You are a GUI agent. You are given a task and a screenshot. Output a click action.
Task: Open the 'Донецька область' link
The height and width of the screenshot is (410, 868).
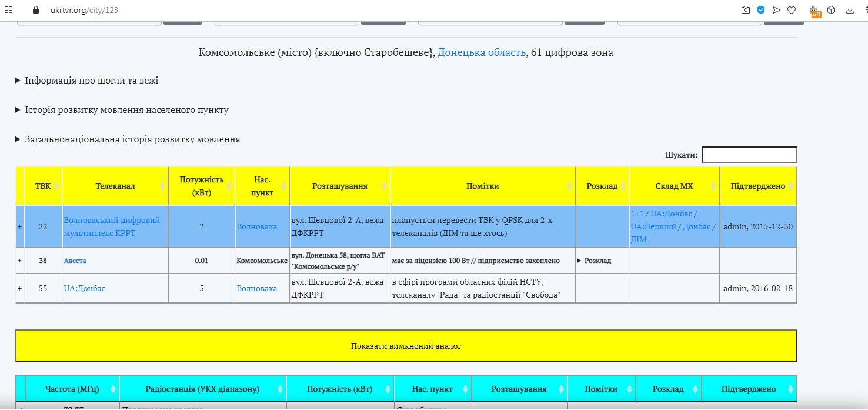point(482,52)
